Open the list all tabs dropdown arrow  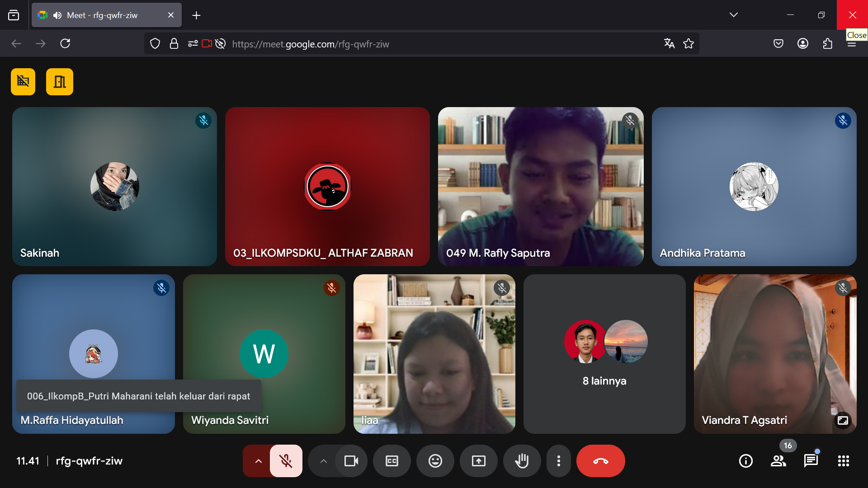733,15
